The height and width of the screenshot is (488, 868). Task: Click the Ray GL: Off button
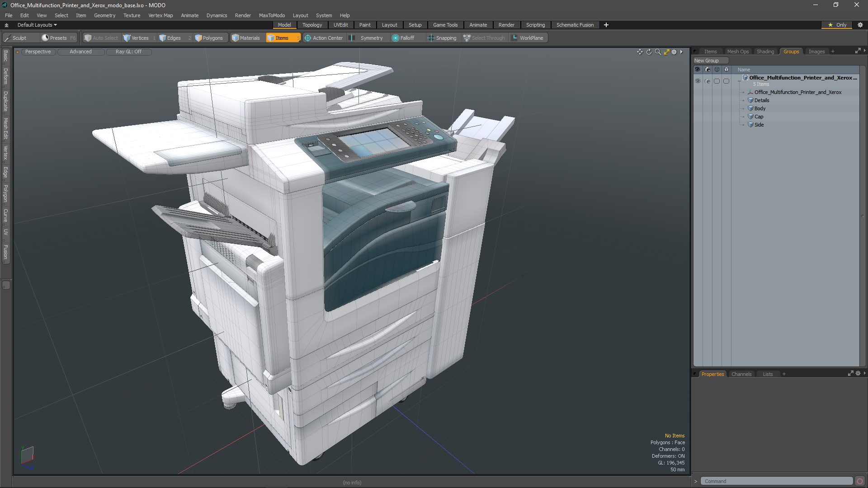coord(128,52)
